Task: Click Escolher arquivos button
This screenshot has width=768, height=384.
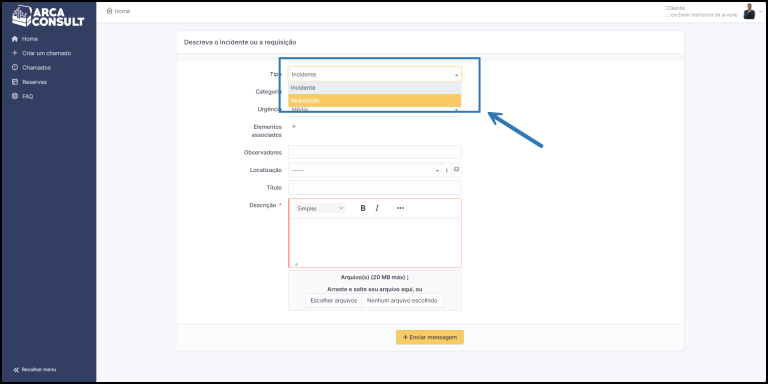Action: pyautogui.click(x=334, y=301)
